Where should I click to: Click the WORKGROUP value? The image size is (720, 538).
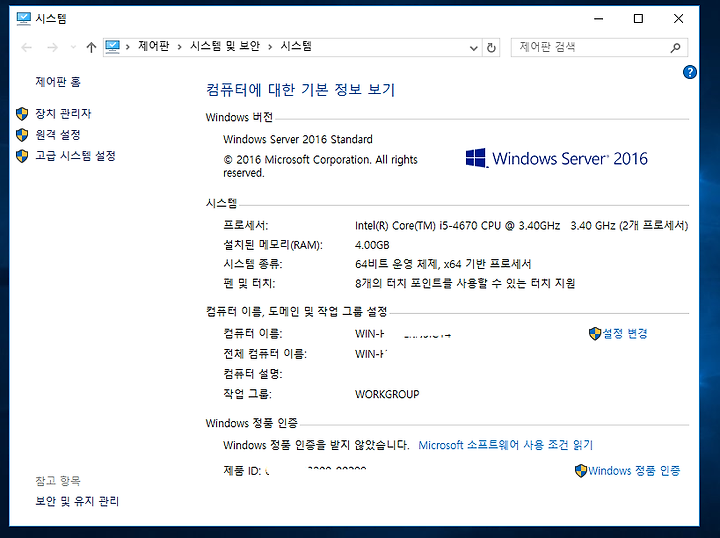(x=387, y=394)
